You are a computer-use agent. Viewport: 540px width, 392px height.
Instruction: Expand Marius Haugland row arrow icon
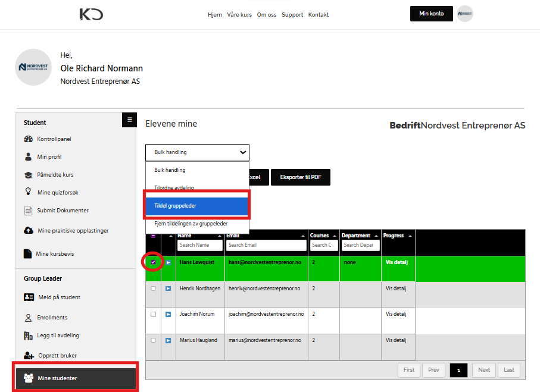click(168, 340)
